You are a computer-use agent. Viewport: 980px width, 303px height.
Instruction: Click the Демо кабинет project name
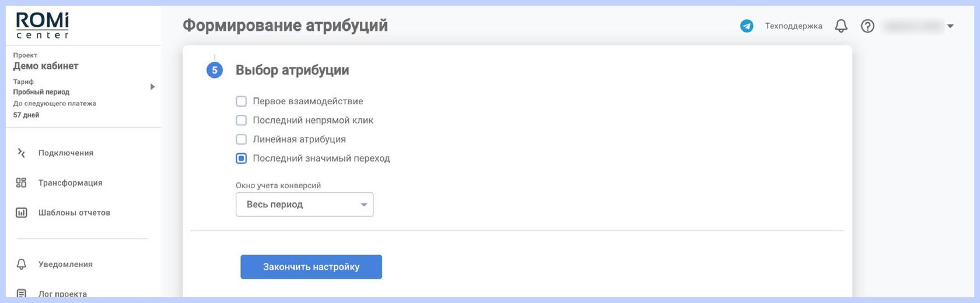(x=45, y=66)
